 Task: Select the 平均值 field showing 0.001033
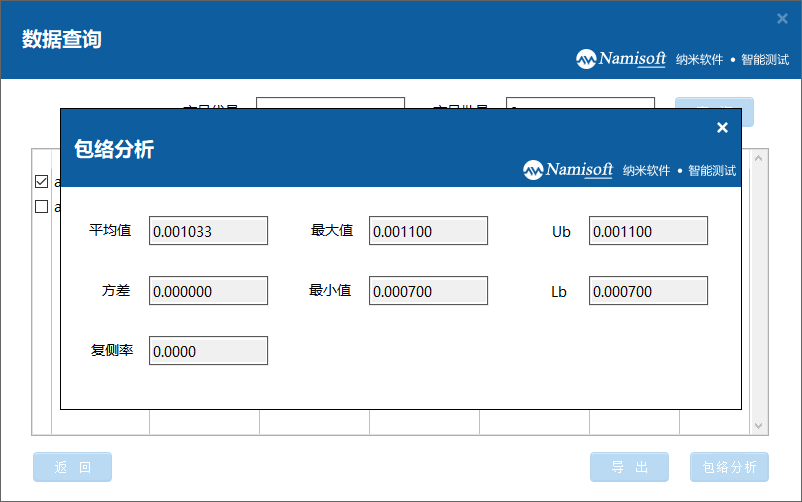click(x=208, y=231)
